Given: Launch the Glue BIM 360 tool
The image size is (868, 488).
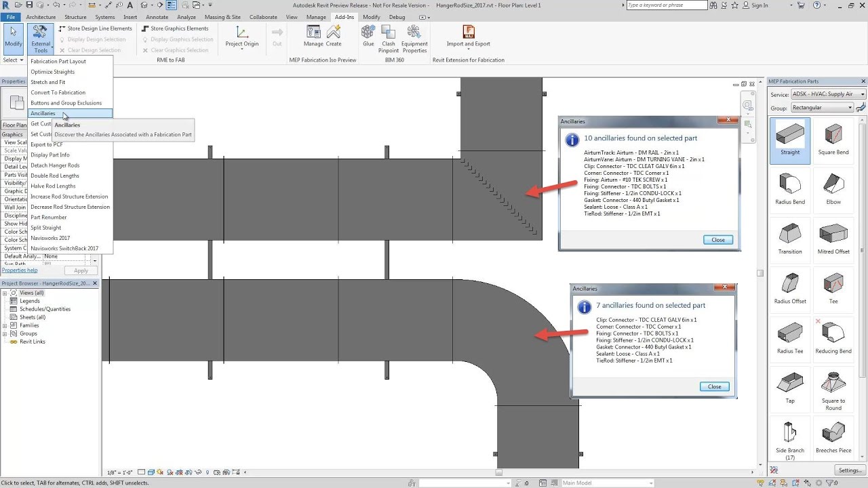Looking at the screenshot, I should point(368,36).
